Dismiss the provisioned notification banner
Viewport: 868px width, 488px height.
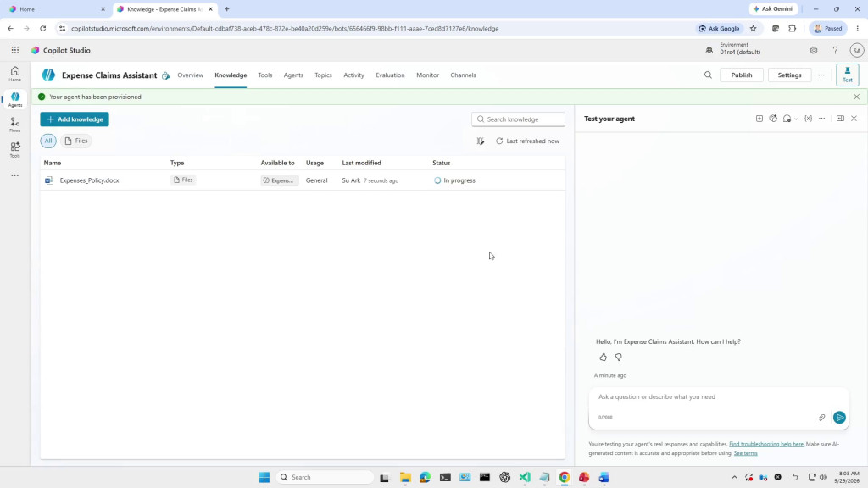(856, 97)
